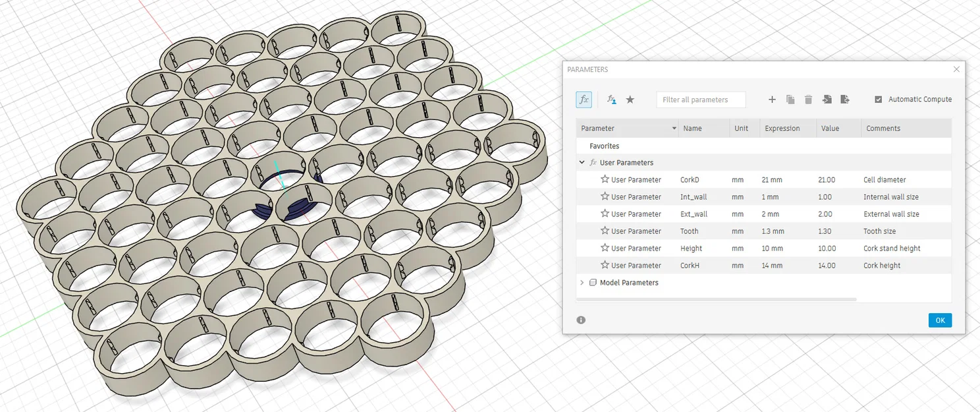Favorite the CorkH parameter star

click(x=605, y=265)
